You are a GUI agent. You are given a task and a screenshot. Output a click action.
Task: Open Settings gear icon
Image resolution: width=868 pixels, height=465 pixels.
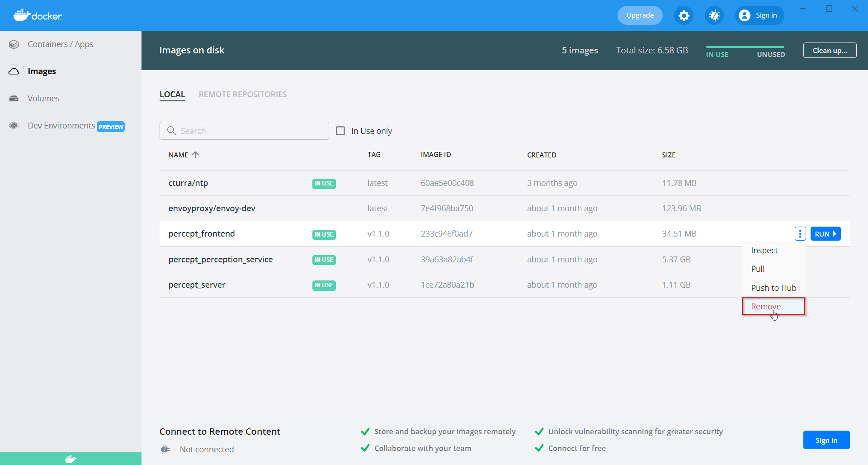pos(684,16)
